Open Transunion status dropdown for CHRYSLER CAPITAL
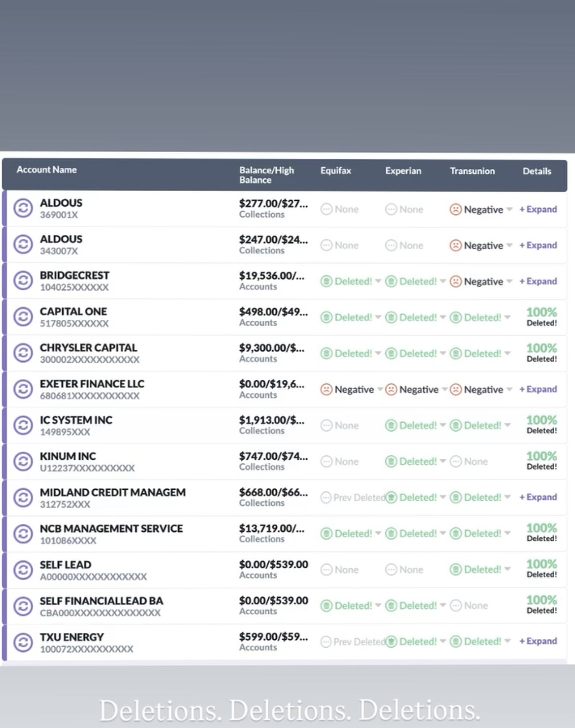Viewport: 575px width, 728px height. (x=507, y=354)
